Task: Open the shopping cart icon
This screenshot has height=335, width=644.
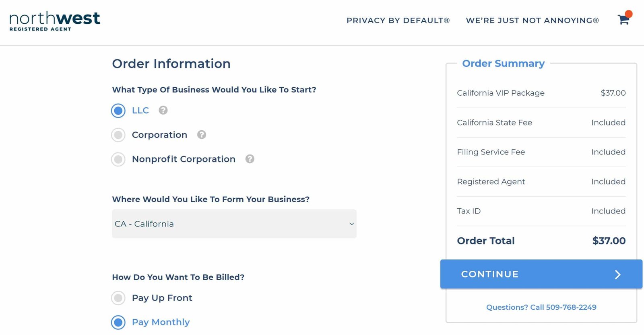Action: 623,19
